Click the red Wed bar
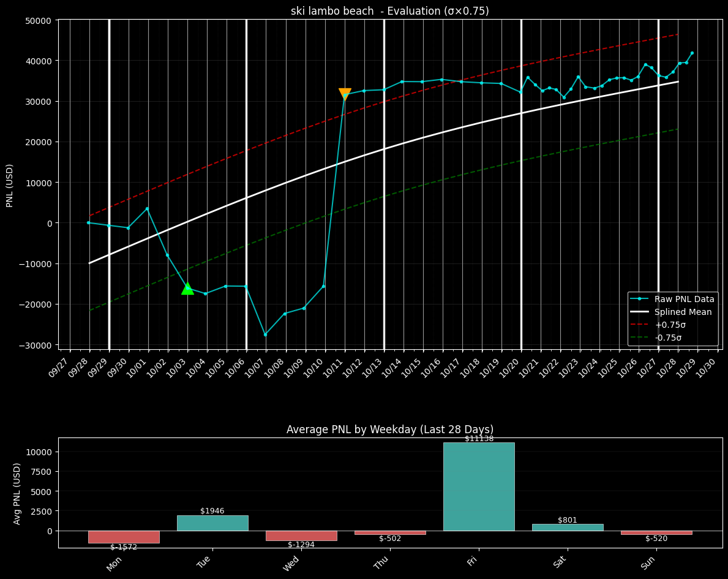Screen dimensions: 728x579 [301, 535]
